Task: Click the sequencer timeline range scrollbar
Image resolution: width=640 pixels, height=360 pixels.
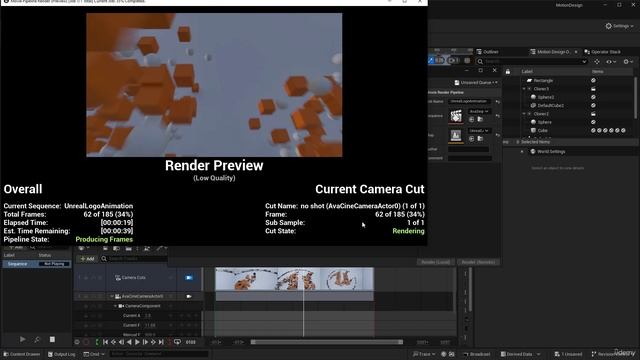Action: click(x=327, y=342)
